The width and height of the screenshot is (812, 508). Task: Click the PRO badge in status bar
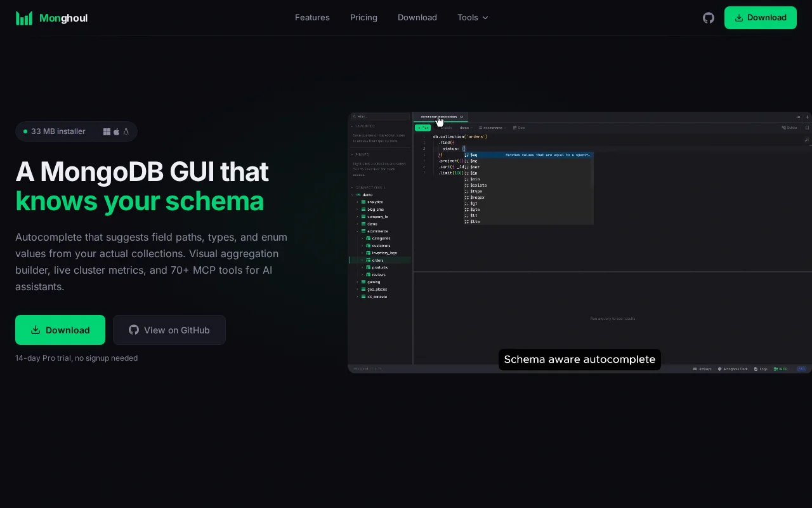[801, 369]
